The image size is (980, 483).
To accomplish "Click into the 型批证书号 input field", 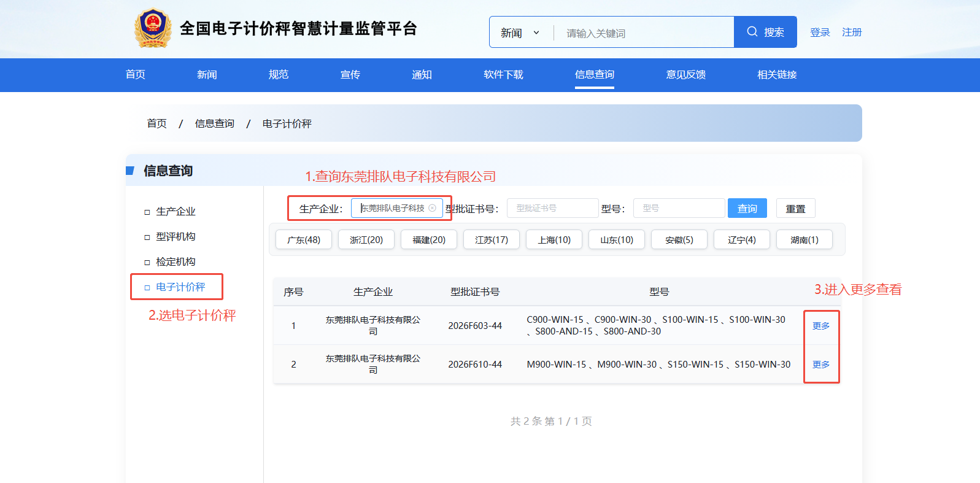I will pos(552,208).
